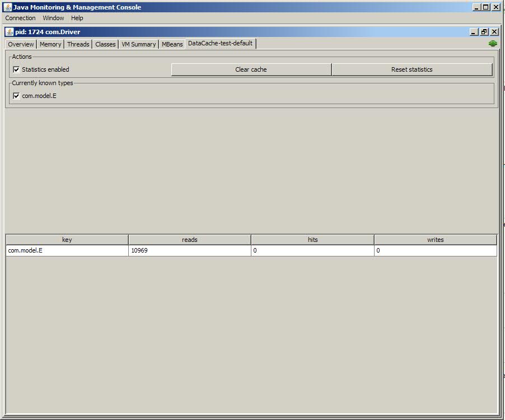Viewport: 505px width, 420px height.
Task: Minimize the pid 1724 com.Driver internal window
Action: [474, 32]
